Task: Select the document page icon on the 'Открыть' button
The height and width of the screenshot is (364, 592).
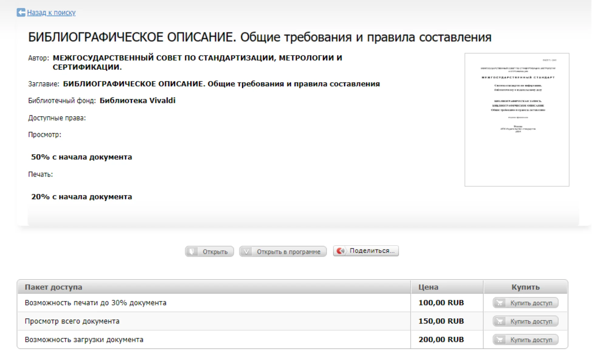Action: pos(192,251)
